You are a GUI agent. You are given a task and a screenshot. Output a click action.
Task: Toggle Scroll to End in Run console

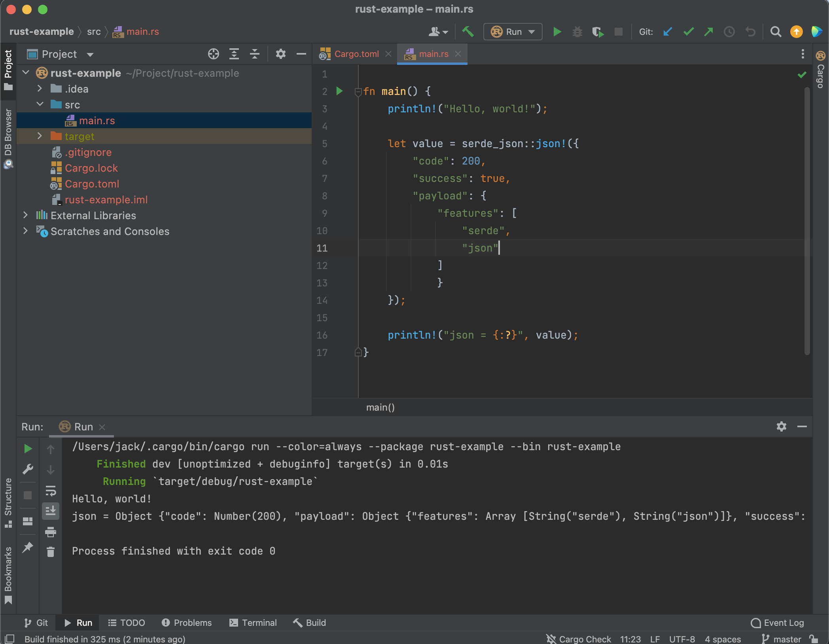[x=51, y=511]
